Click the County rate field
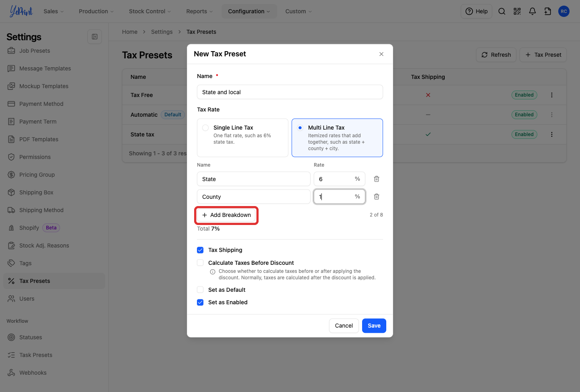580x392 pixels. (340, 197)
